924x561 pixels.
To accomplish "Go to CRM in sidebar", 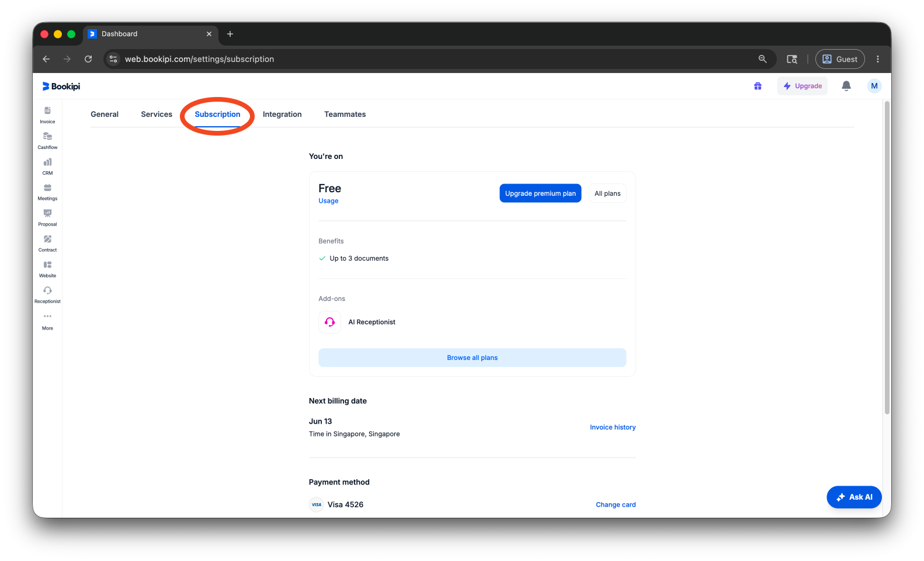I will 47,167.
